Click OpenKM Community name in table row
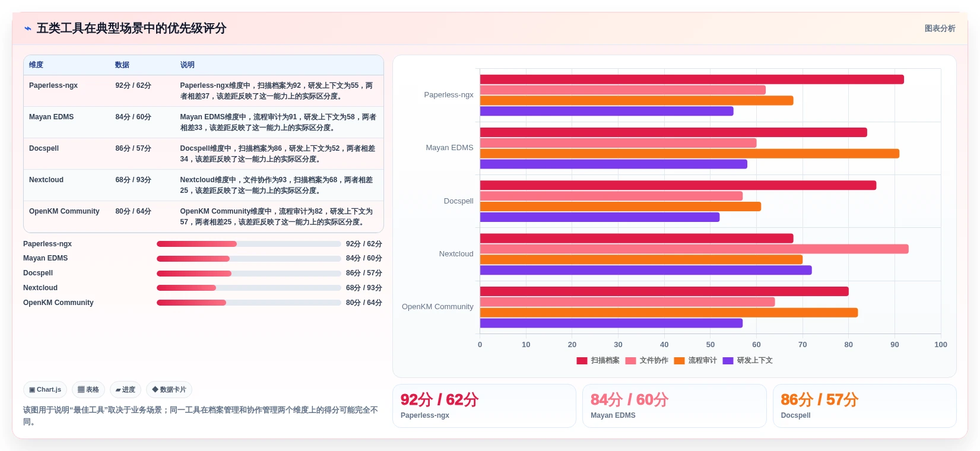The width and height of the screenshot is (980, 451). [64, 211]
